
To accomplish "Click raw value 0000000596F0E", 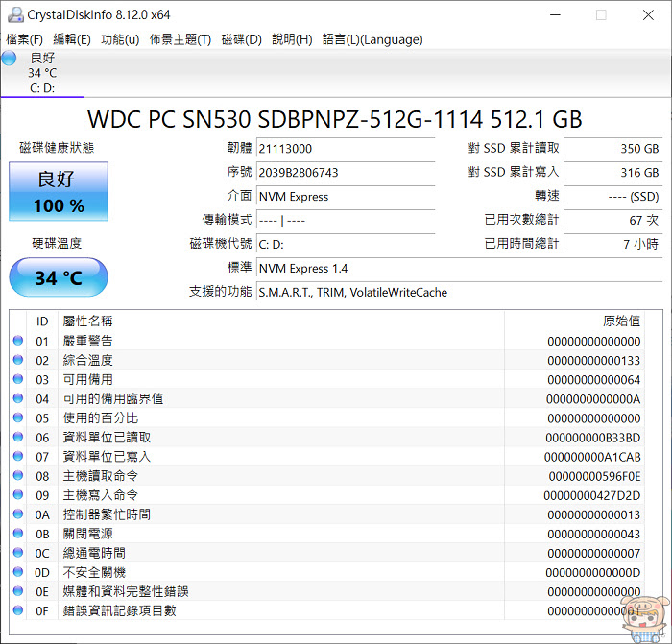I will pos(594,476).
